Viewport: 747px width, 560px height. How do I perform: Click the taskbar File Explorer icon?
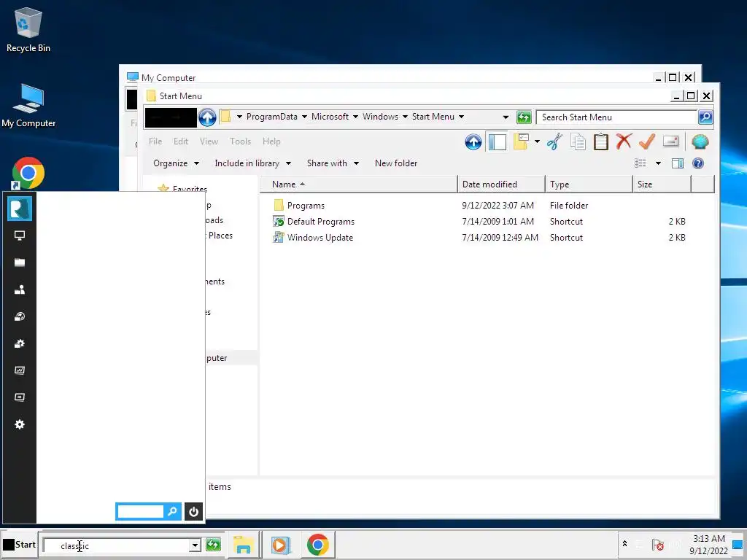pyautogui.click(x=243, y=545)
